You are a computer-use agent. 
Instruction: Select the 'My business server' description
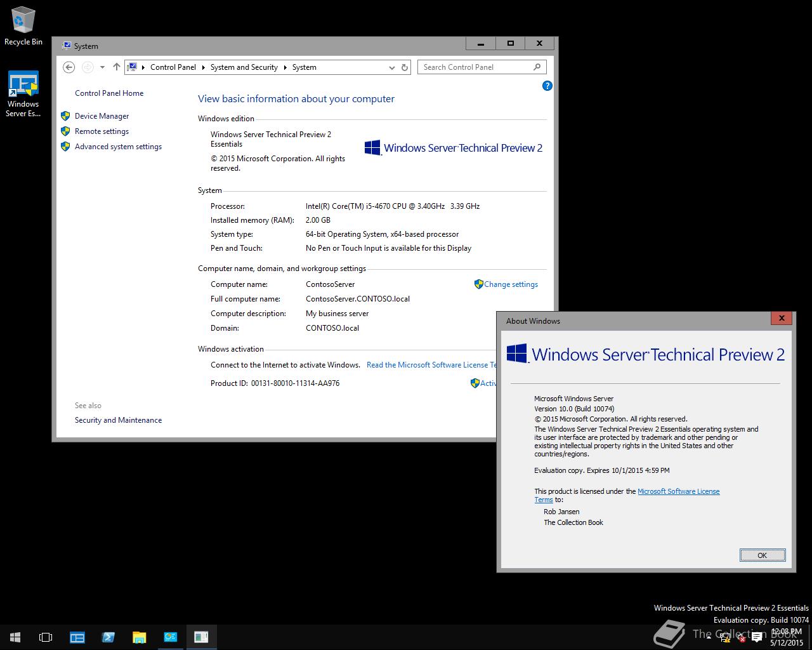pos(337,314)
